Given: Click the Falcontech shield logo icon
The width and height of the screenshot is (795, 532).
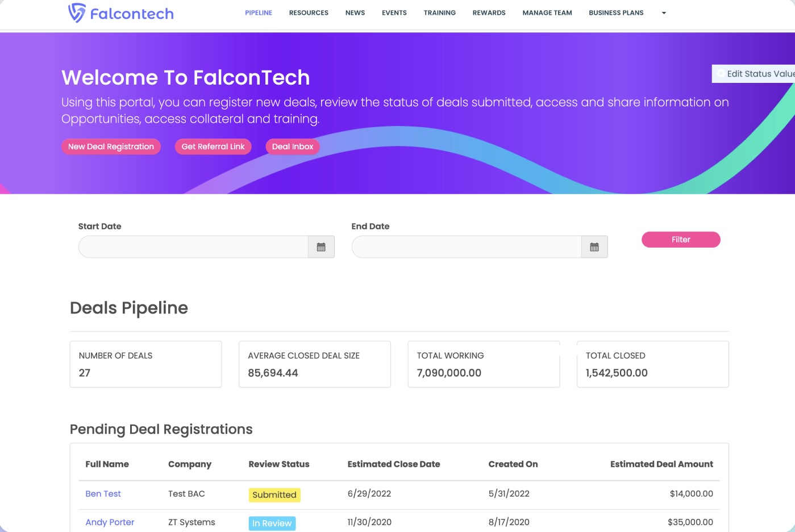Looking at the screenshot, I should 77,12.
